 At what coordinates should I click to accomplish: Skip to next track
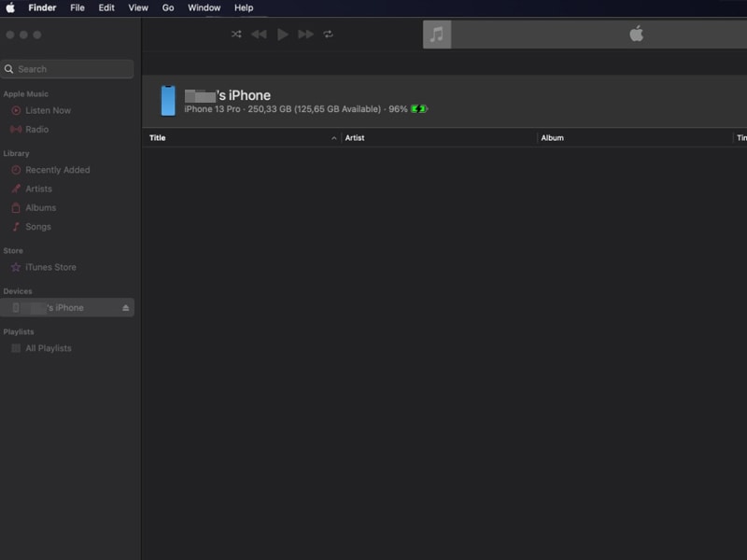tap(305, 35)
